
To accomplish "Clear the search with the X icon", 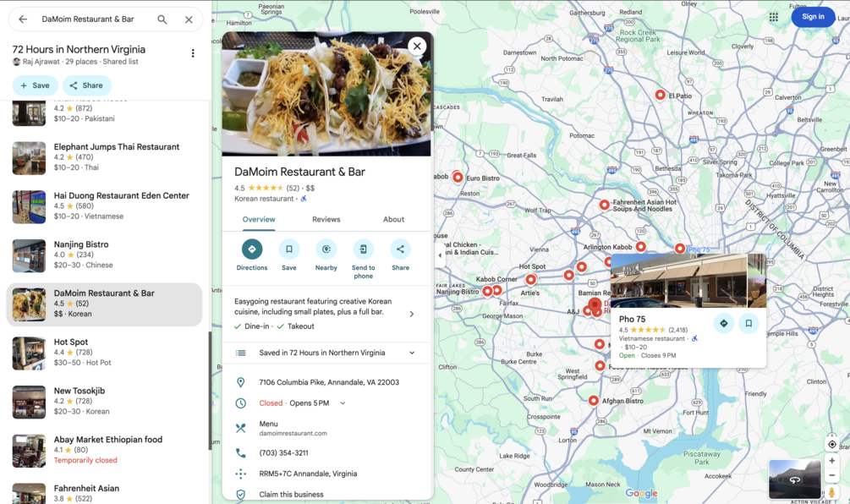I will 189,19.
